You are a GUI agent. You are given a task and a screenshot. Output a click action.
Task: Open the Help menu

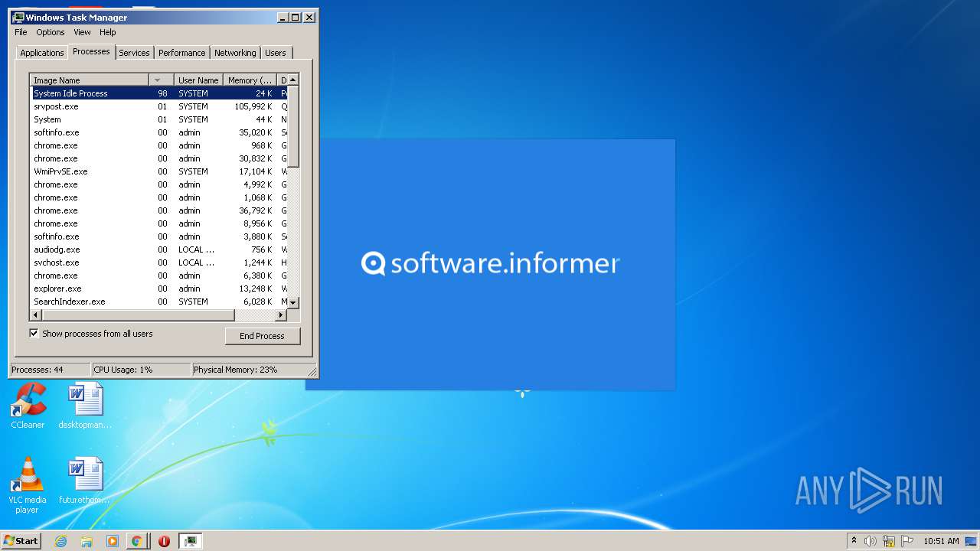(x=108, y=32)
